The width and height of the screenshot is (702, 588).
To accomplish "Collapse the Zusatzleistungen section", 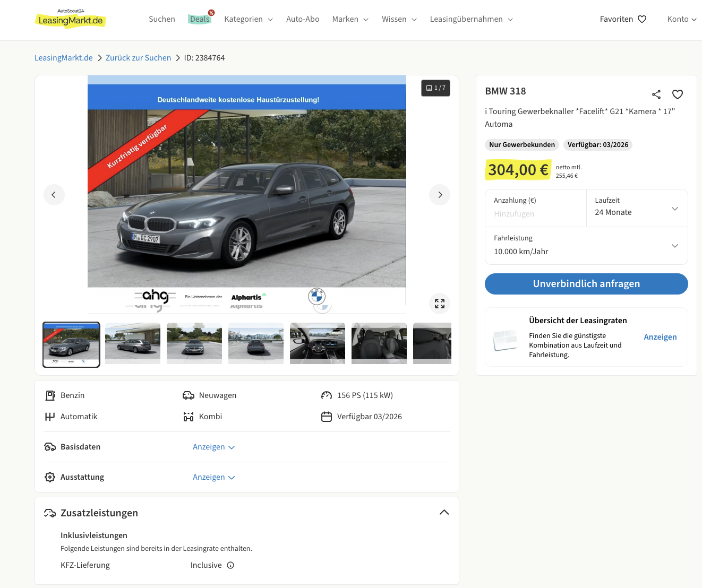I will point(444,513).
